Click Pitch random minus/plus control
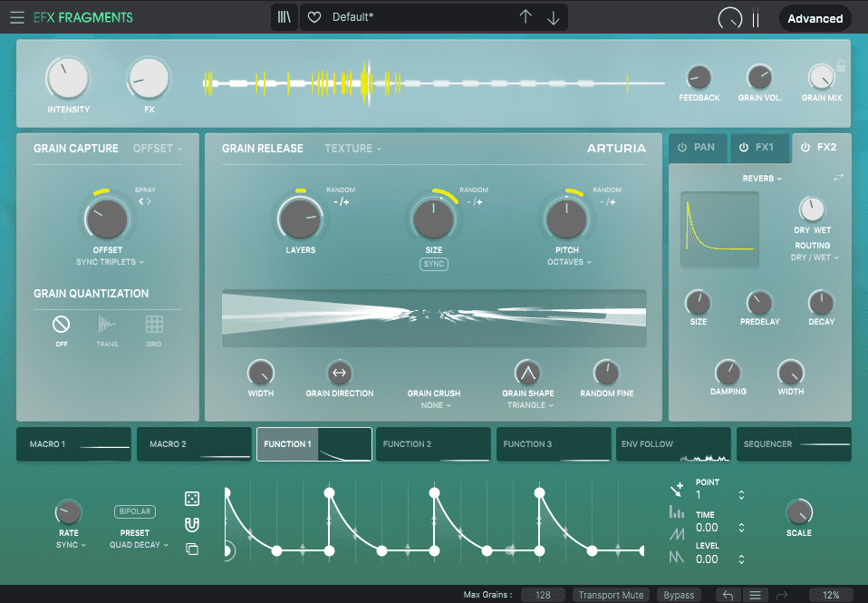The width and height of the screenshot is (868, 603). (x=607, y=201)
